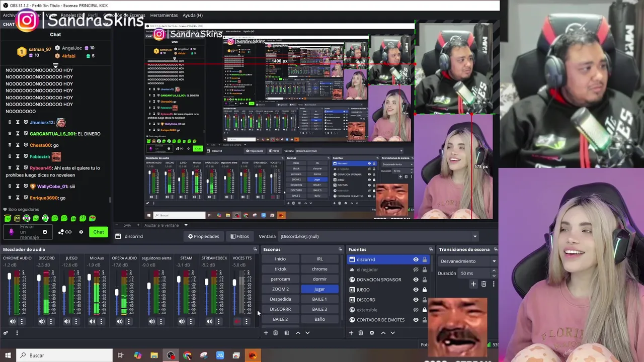Image resolution: width=644 pixels, height=362 pixels.
Task: Add a new source with plus icon
Action: pyautogui.click(x=351, y=333)
